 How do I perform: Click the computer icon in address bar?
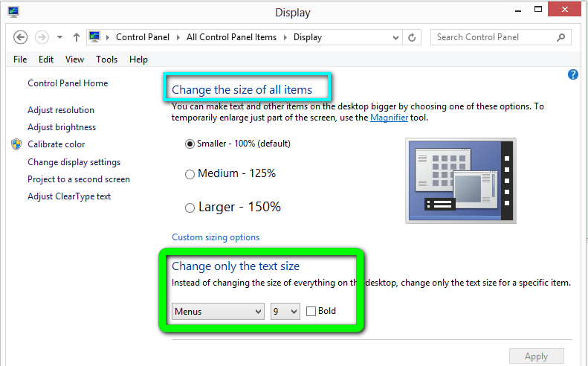click(x=94, y=36)
